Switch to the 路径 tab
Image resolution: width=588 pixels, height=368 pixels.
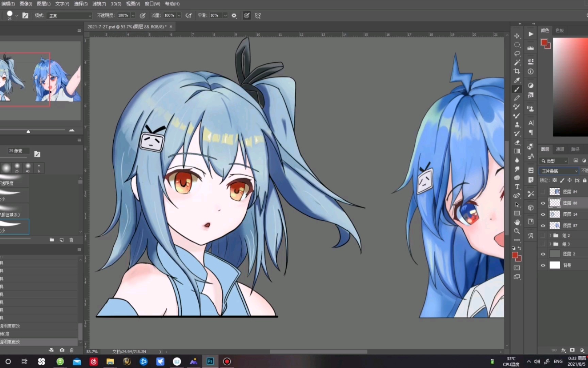click(575, 149)
